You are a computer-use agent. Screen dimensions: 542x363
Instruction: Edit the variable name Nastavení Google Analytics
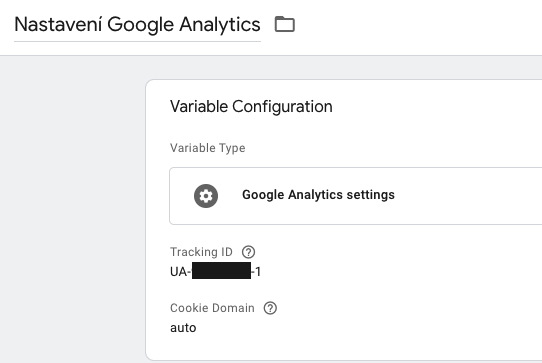137,25
